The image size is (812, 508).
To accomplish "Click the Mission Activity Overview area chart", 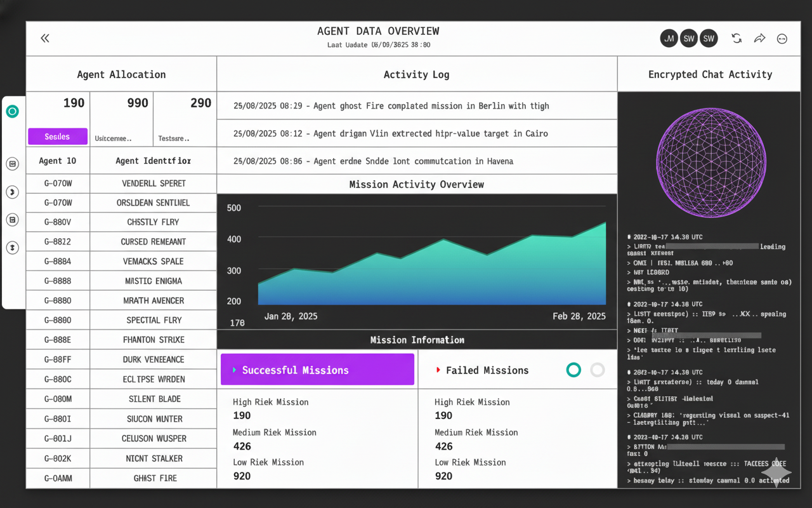I will click(x=431, y=267).
